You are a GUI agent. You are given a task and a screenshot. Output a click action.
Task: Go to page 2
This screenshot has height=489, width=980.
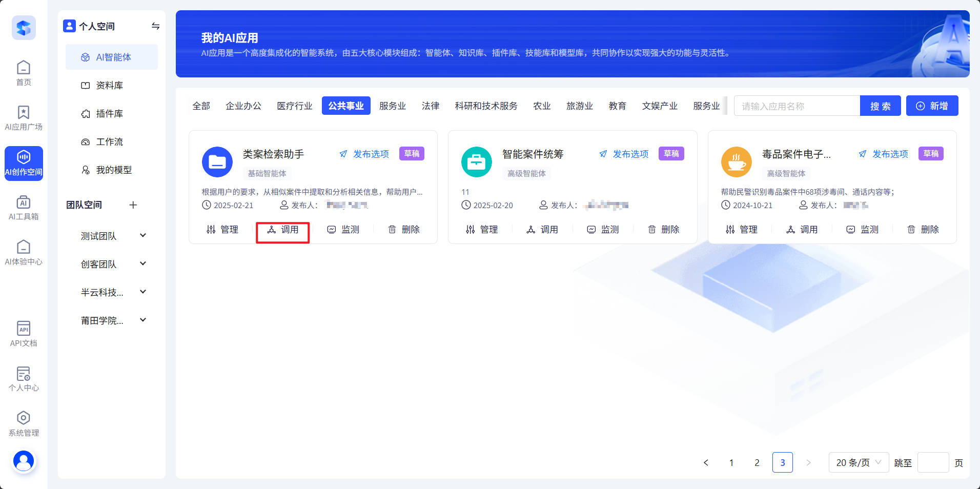coord(757,462)
